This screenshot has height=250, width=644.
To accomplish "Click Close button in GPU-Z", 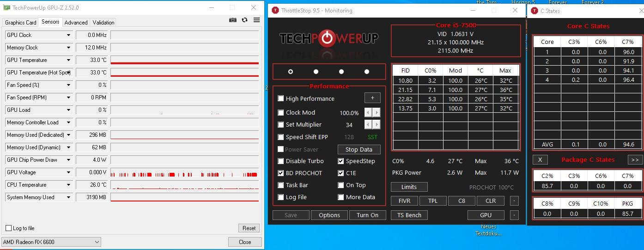I will pyautogui.click(x=245, y=242).
